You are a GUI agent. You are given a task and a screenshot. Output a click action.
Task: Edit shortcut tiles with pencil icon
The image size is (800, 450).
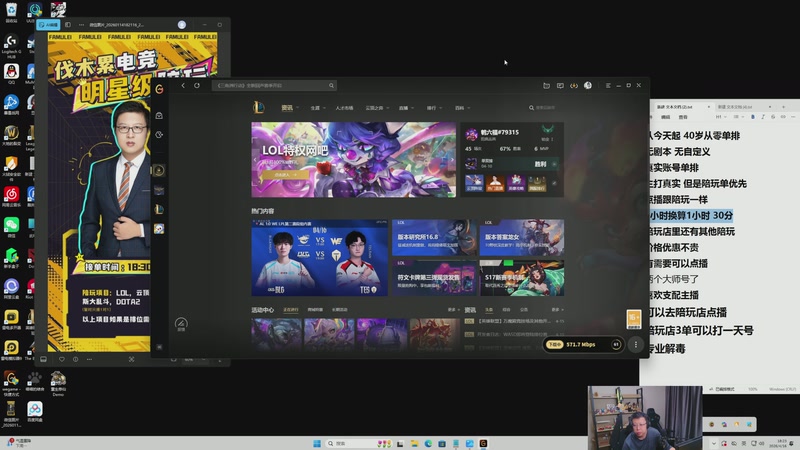554,183
